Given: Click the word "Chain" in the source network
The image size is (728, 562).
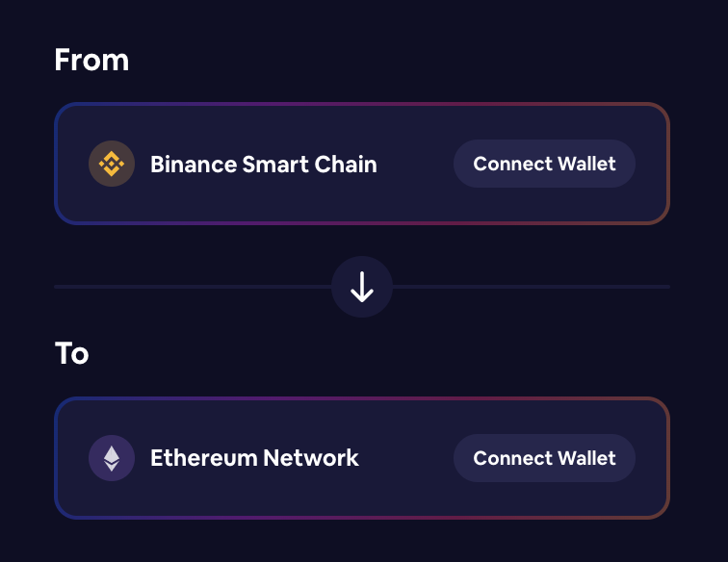Looking at the screenshot, I should (x=347, y=164).
